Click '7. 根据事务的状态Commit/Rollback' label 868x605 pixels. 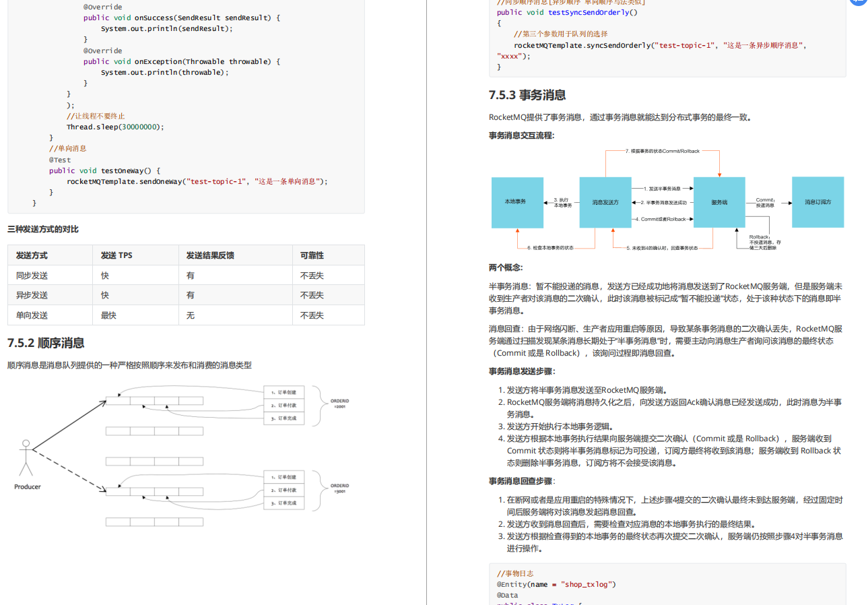[663, 151]
